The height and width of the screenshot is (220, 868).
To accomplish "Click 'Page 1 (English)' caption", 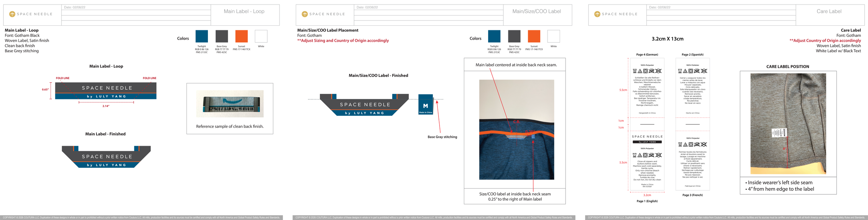I will pyautogui.click(x=647, y=201).
